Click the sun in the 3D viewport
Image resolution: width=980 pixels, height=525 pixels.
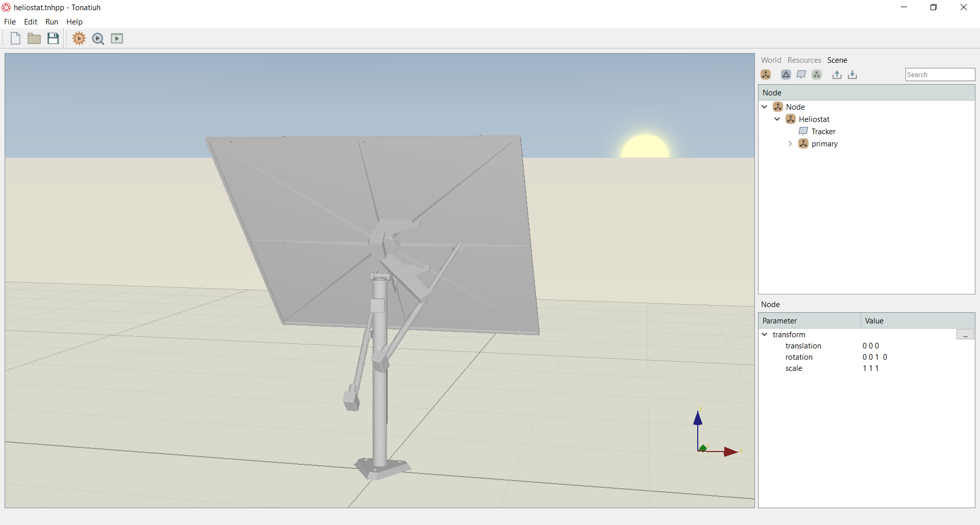click(x=645, y=147)
